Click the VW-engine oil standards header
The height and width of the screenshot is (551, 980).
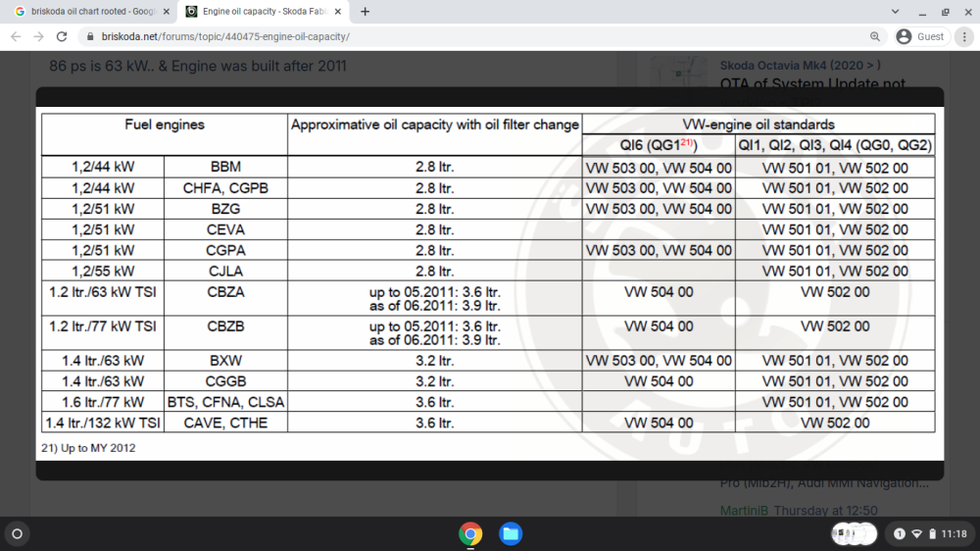tap(759, 125)
